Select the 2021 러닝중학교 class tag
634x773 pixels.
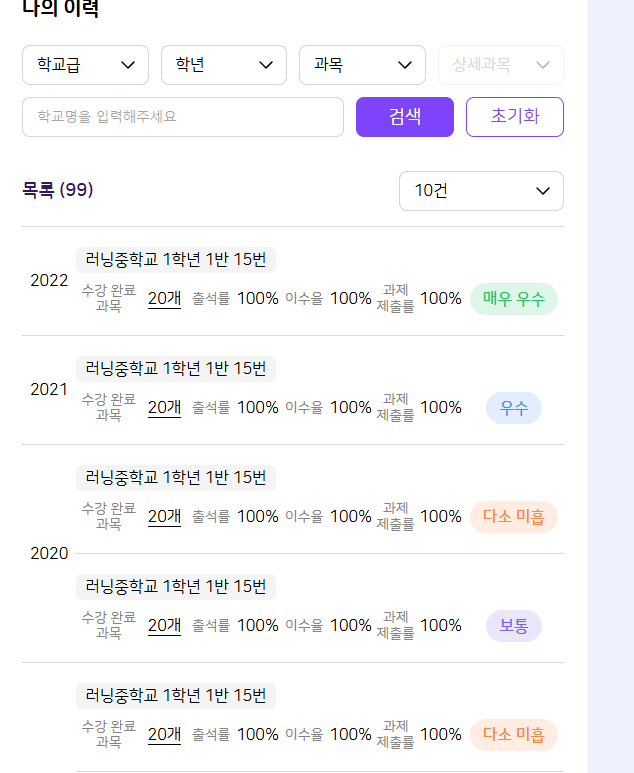coord(176,369)
